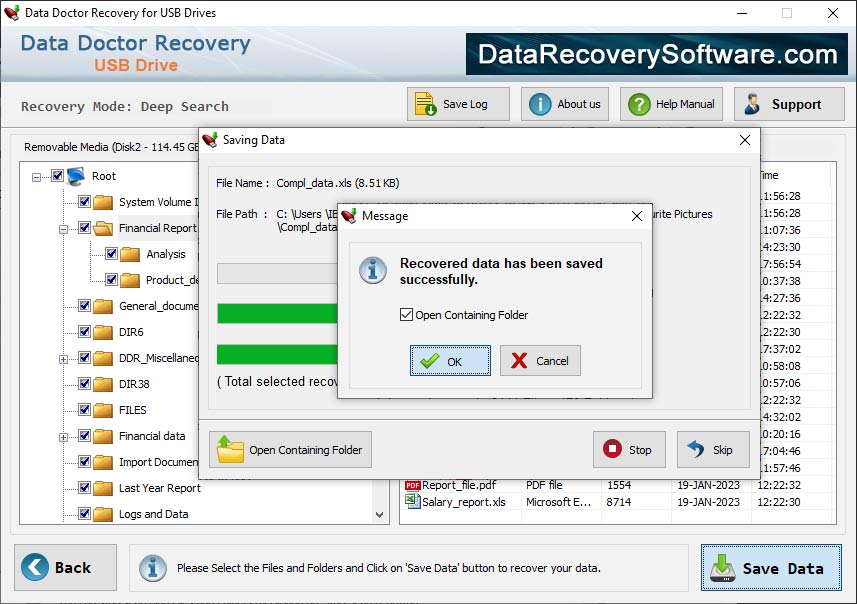Collapse the Financial Report tree branch
Image resolution: width=857 pixels, height=604 pixels.
click(x=66, y=227)
